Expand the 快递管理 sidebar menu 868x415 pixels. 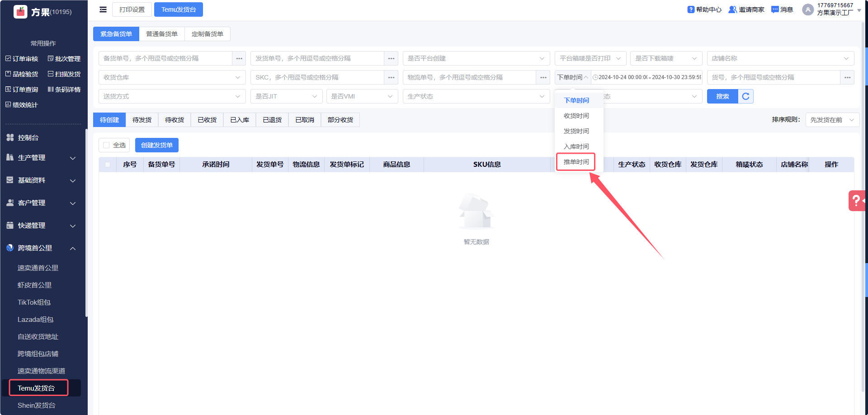pos(43,226)
